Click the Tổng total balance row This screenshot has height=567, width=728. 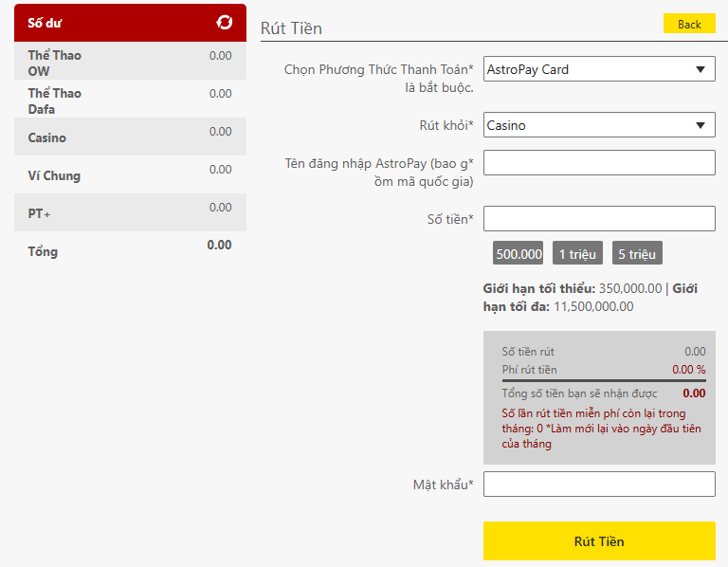[x=130, y=250]
